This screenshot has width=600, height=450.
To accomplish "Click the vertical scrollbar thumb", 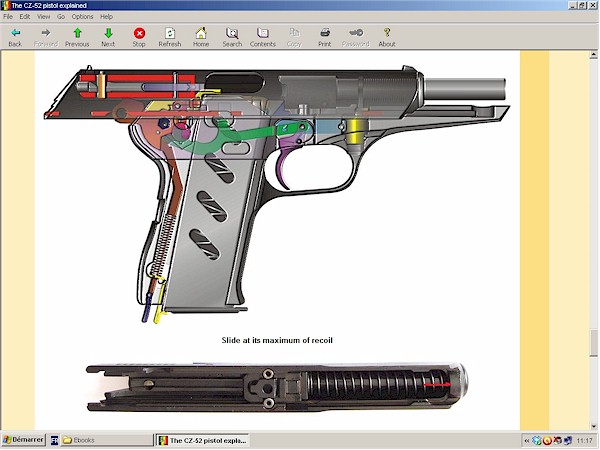I will (593, 343).
